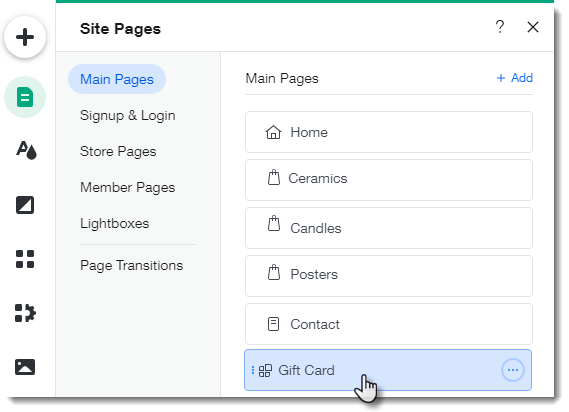
Task: Open the Store Pages section
Action: [x=118, y=151]
